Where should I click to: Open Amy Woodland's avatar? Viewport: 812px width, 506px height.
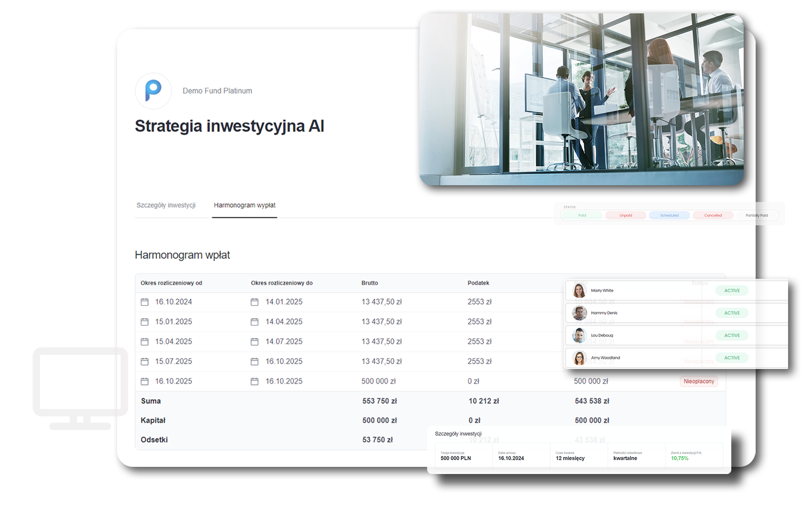(x=579, y=358)
